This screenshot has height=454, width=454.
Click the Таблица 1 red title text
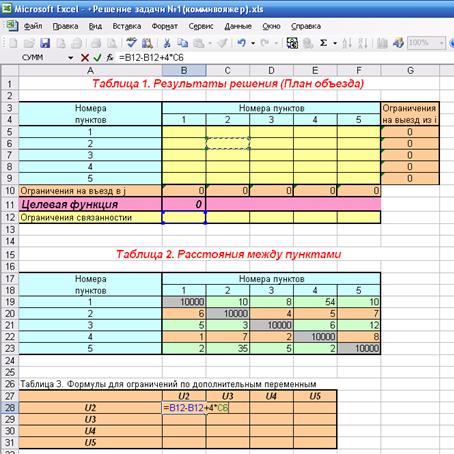(228, 83)
